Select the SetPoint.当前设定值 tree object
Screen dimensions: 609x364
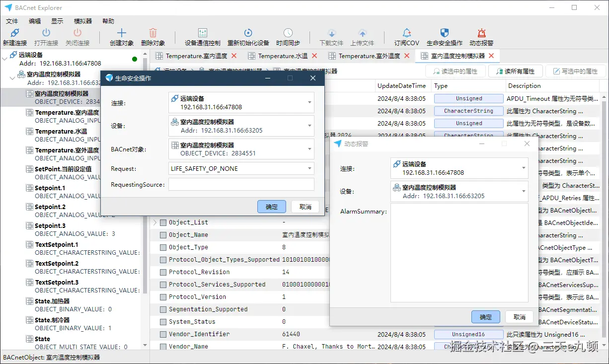coord(63,169)
